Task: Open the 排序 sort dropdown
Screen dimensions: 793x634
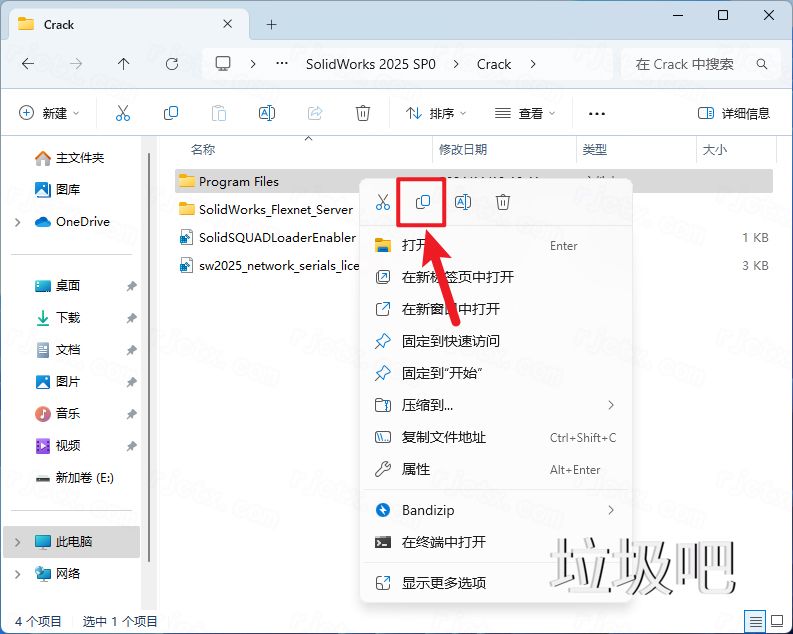Action: (x=435, y=113)
